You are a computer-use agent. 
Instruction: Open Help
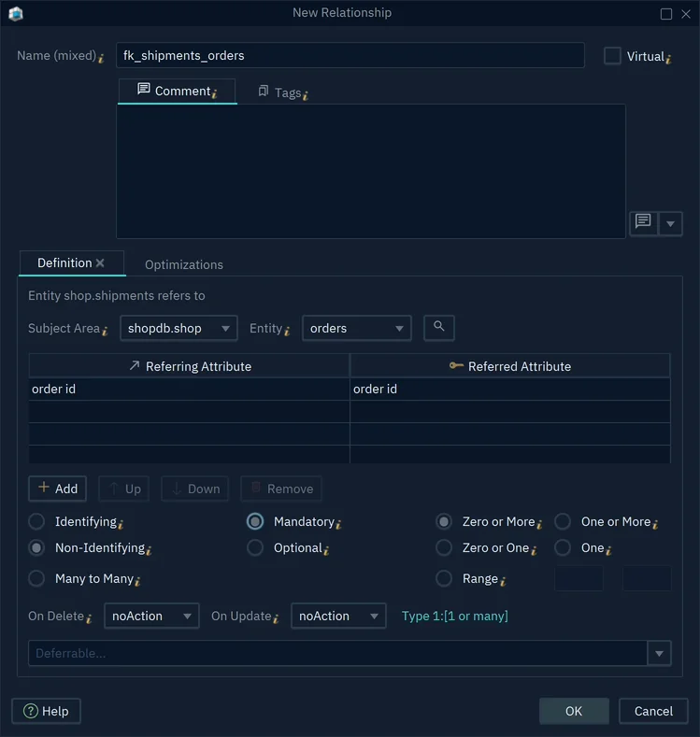click(x=46, y=711)
